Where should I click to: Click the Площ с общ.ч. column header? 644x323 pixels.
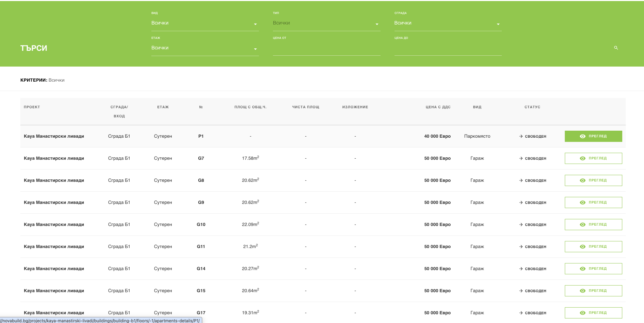click(250, 107)
